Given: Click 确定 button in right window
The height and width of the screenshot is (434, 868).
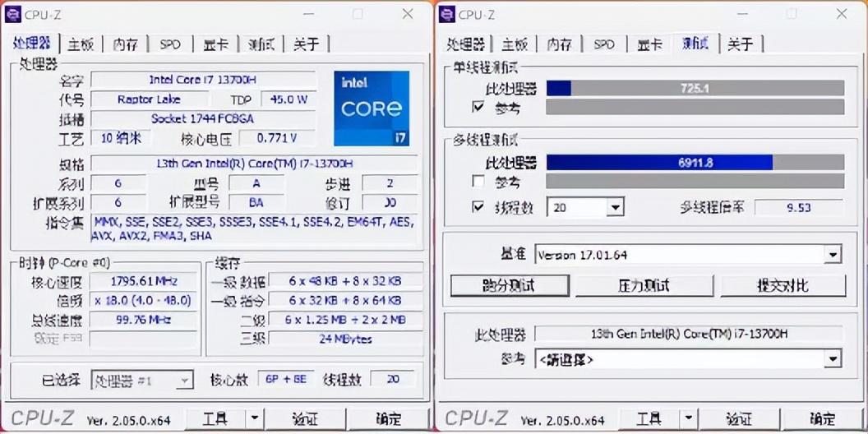Looking at the screenshot, I should click(823, 418).
